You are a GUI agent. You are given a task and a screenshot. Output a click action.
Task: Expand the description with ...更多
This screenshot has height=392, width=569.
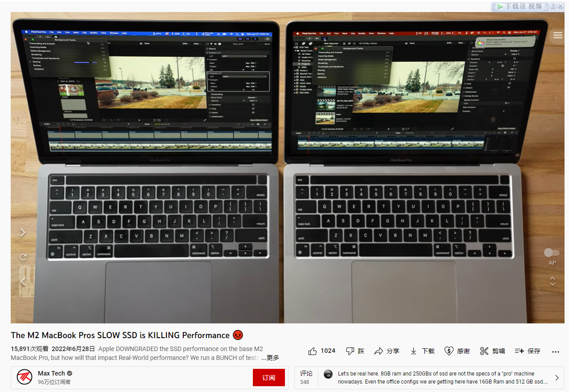coord(270,358)
